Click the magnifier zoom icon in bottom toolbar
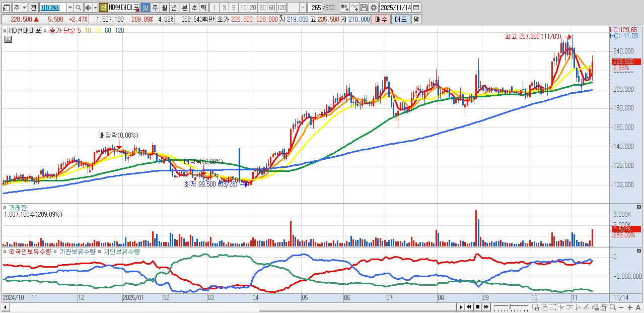This screenshot has width=644, height=313. coord(613,307)
